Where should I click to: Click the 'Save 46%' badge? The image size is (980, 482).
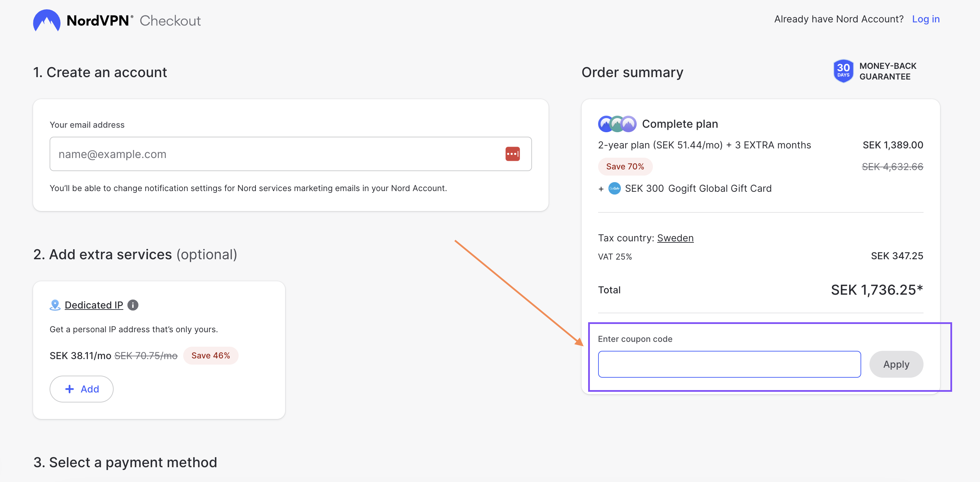point(210,356)
